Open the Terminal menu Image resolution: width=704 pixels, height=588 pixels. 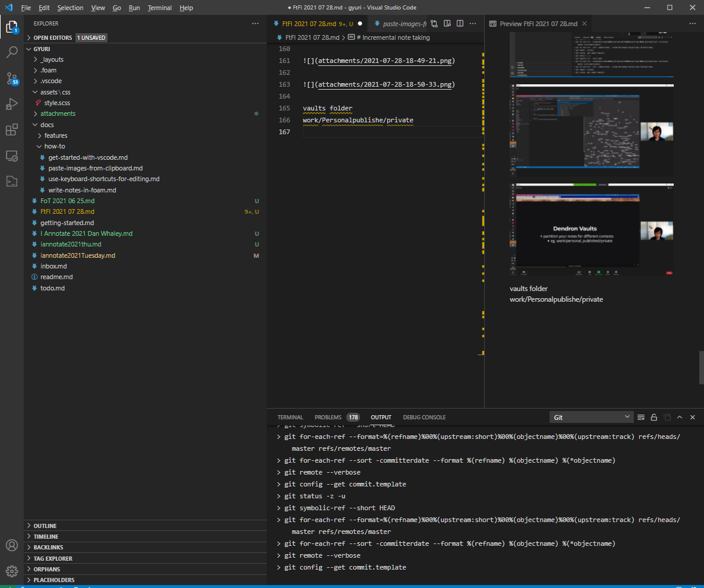coord(159,8)
